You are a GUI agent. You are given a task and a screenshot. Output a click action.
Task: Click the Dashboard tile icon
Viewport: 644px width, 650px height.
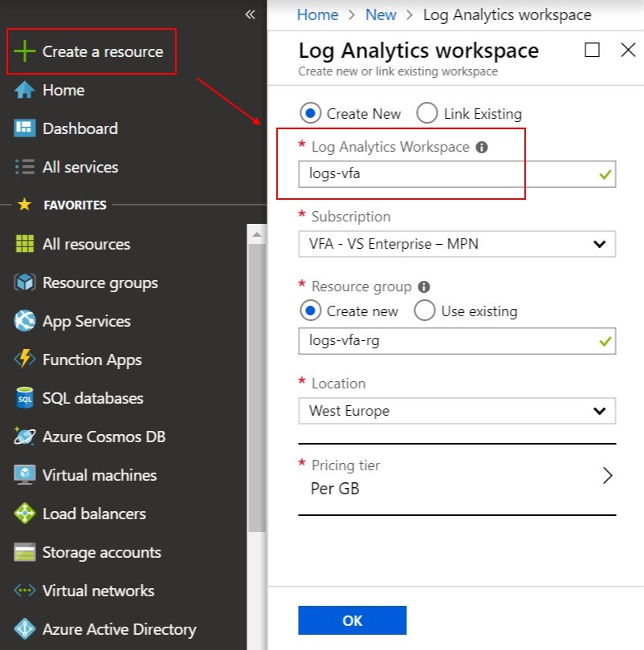click(24, 128)
